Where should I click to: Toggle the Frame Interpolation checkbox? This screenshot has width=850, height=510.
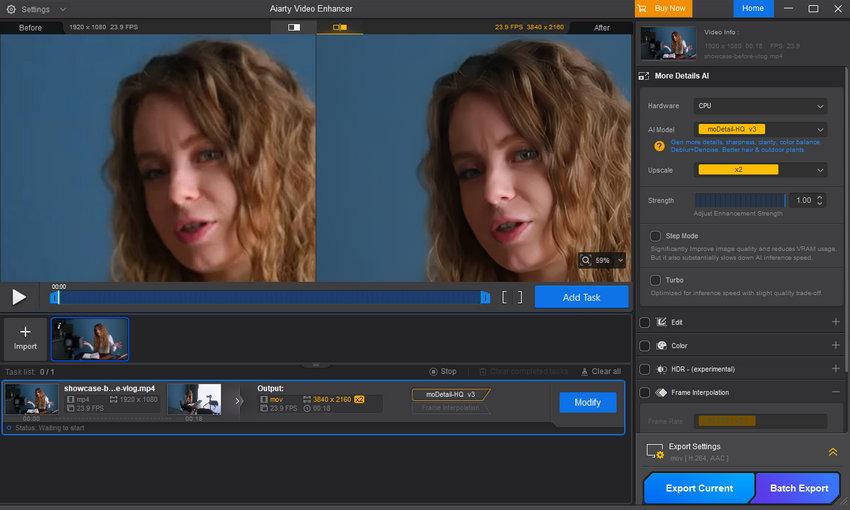645,392
